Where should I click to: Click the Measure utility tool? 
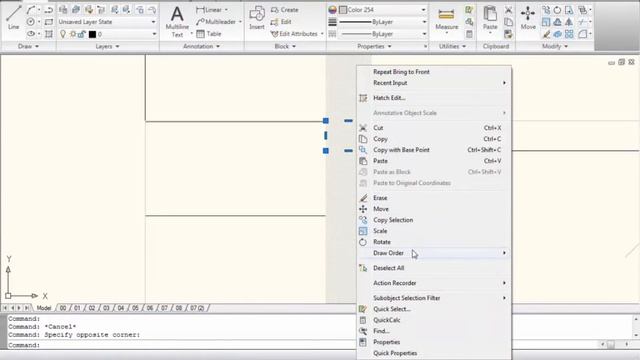click(x=447, y=19)
